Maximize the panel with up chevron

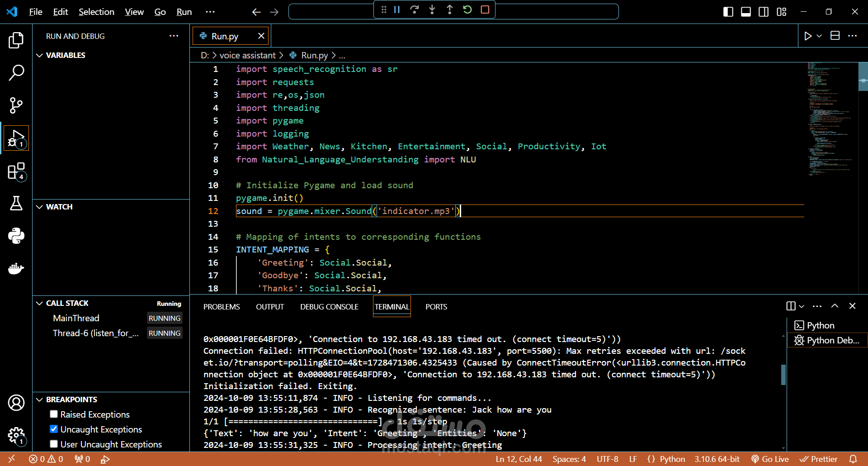point(835,306)
